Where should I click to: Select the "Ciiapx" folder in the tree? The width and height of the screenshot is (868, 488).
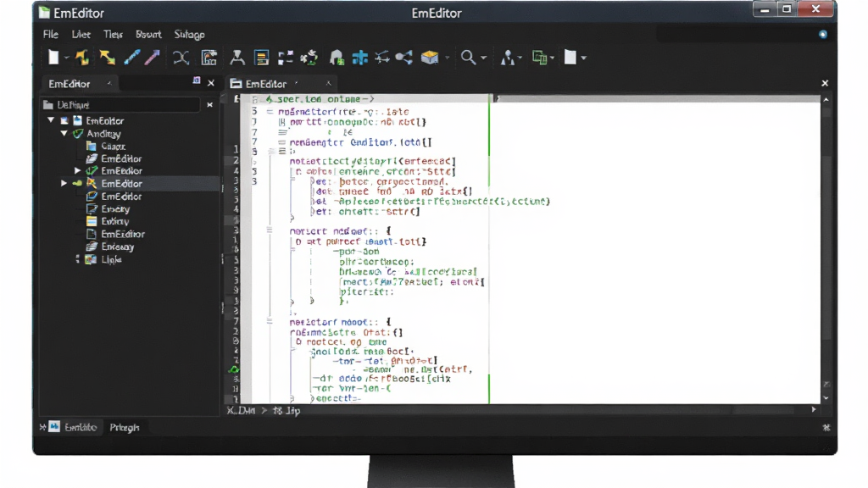coord(113,146)
